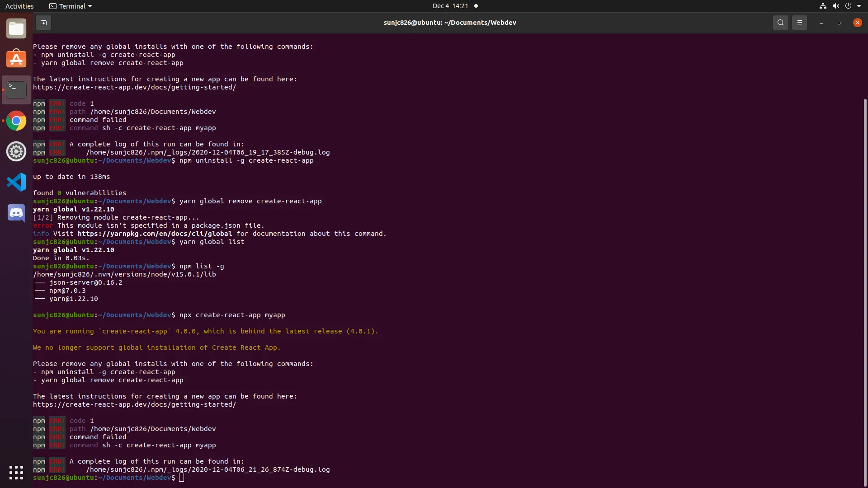Open the Activities overview
The image size is (868, 488).
(x=19, y=6)
